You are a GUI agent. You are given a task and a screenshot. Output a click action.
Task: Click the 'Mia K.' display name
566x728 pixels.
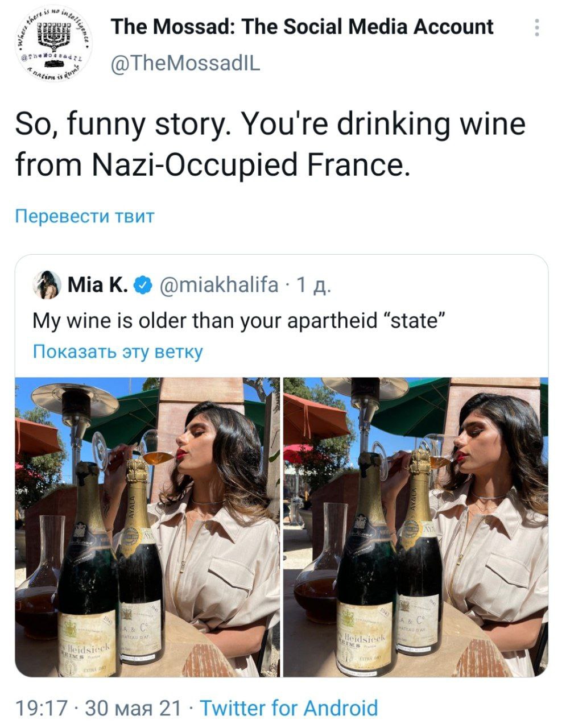click(x=97, y=285)
